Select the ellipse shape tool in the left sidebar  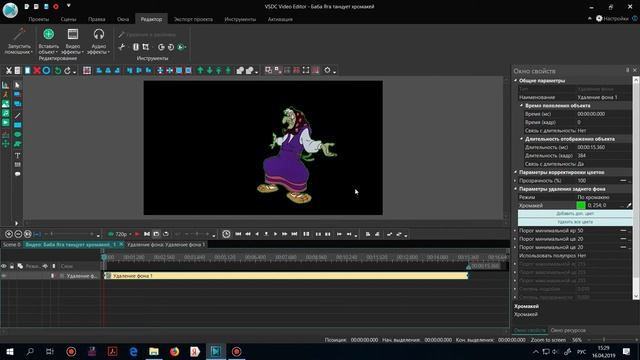[x=18, y=134]
